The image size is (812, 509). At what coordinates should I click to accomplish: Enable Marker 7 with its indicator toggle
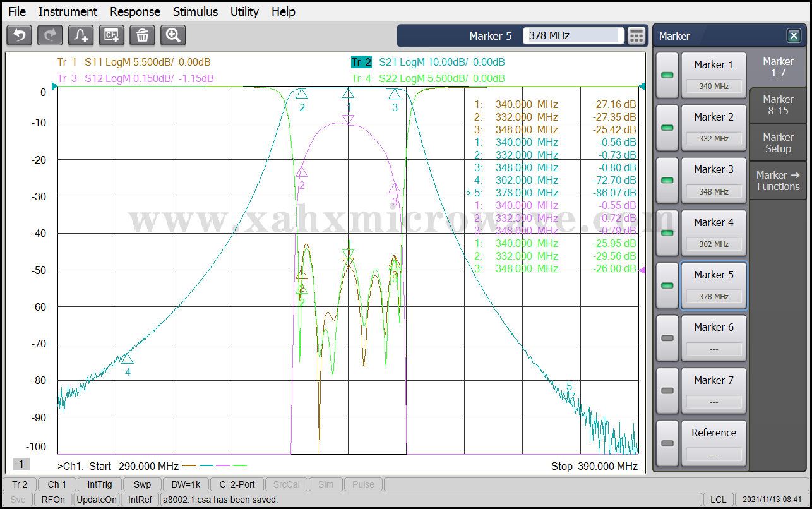[667, 391]
